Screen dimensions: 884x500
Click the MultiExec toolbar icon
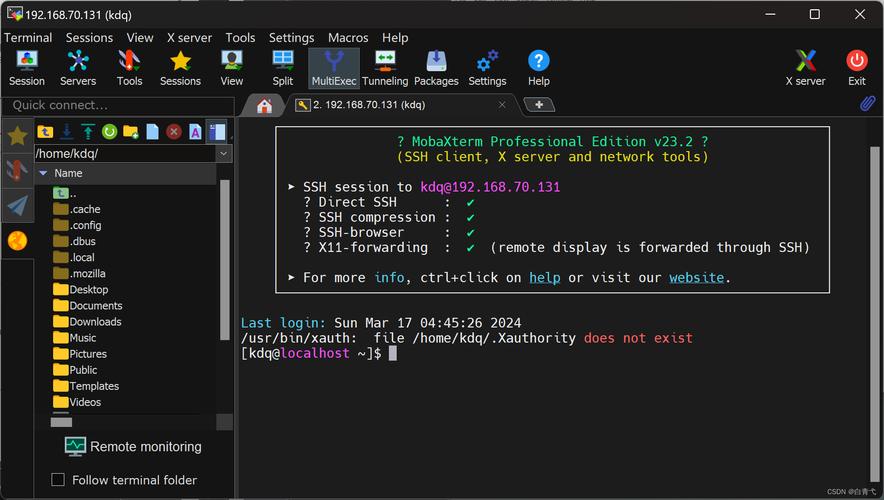tap(333, 68)
